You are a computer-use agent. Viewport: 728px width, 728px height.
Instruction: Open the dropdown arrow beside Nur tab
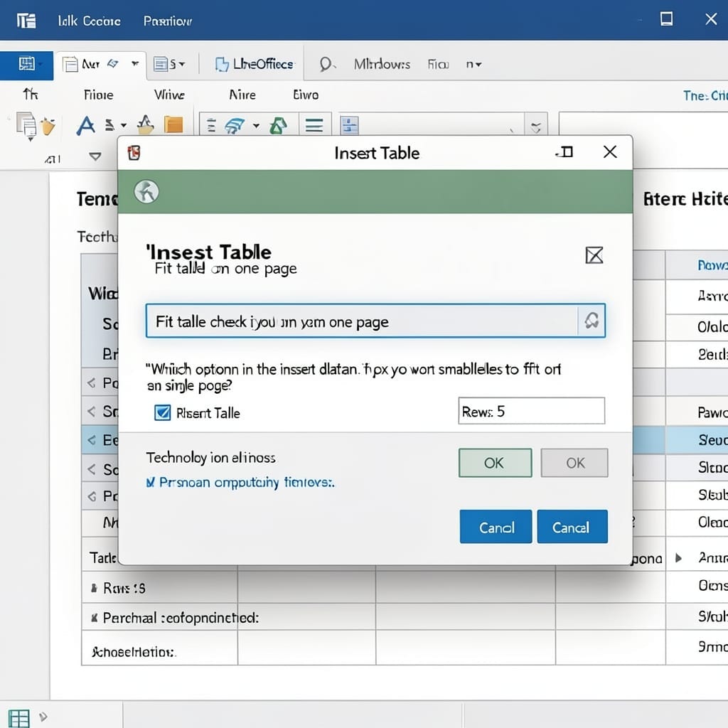point(135,63)
